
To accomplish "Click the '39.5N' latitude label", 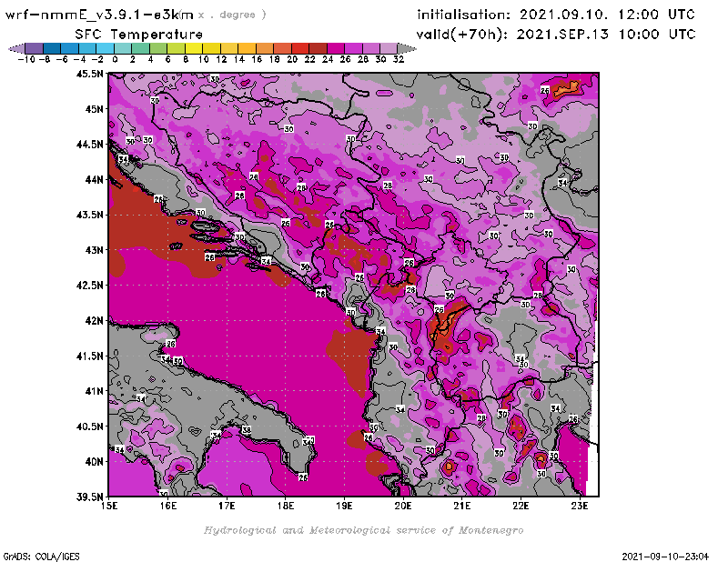I will coord(89,497).
